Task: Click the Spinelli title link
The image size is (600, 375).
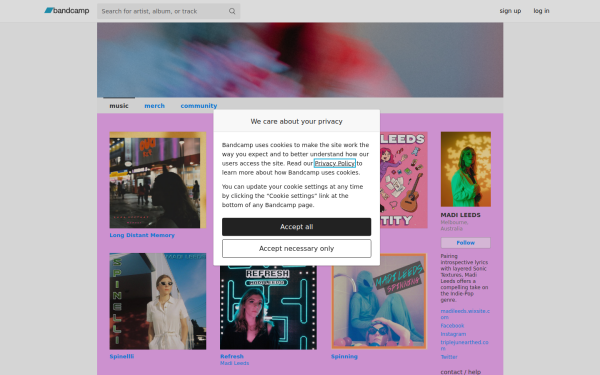Action: click(x=122, y=357)
